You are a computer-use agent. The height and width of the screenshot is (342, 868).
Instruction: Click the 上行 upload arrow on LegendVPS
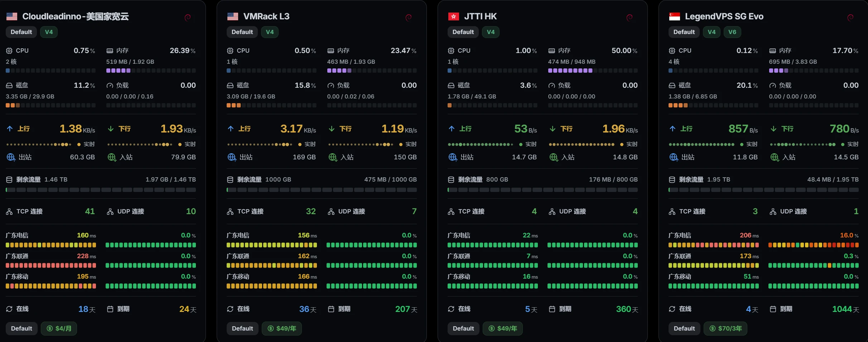672,129
